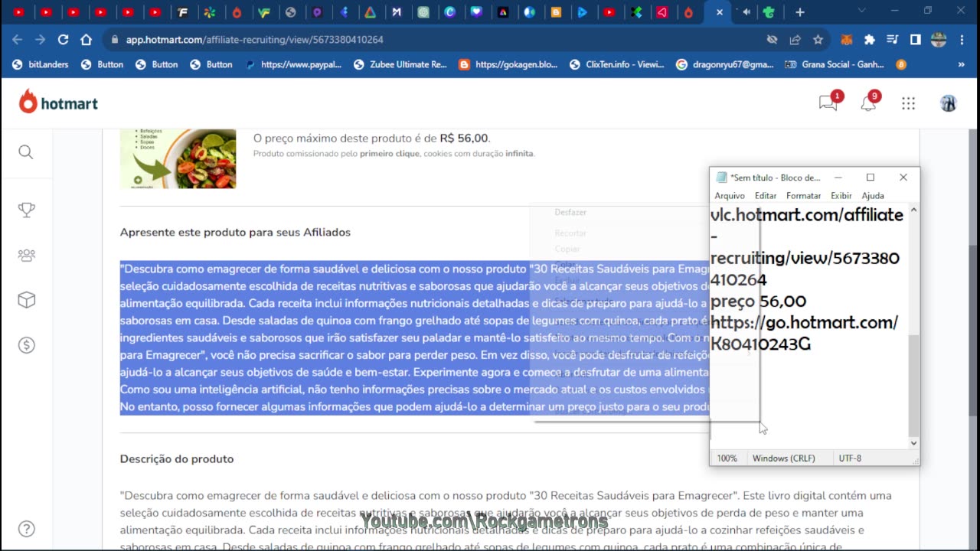Screen dimensions: 980x551
Task: Click the Notepad window title 'Sem título'
Action: click(775, 178)
